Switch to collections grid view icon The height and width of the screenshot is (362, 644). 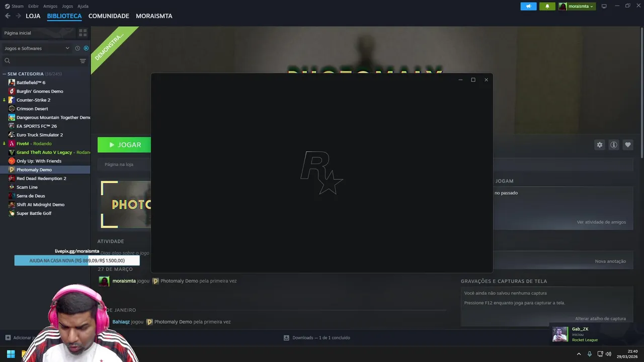83,33
